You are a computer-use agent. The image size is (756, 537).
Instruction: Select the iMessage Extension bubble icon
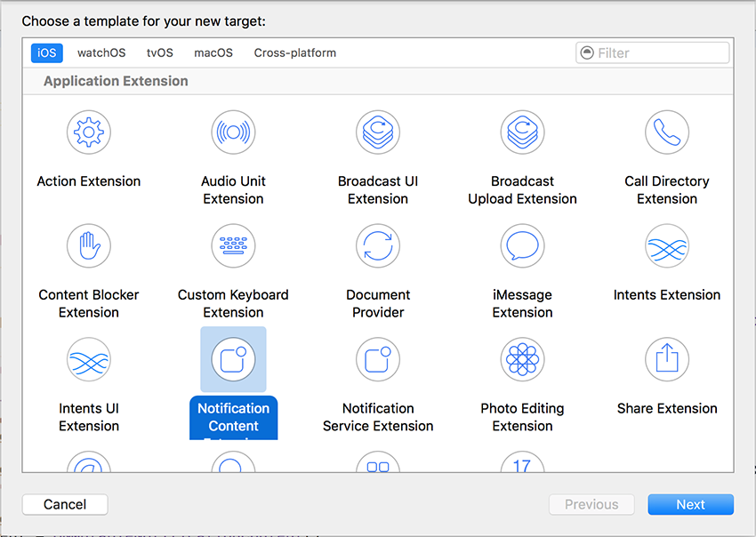click(x=523, y=246)
